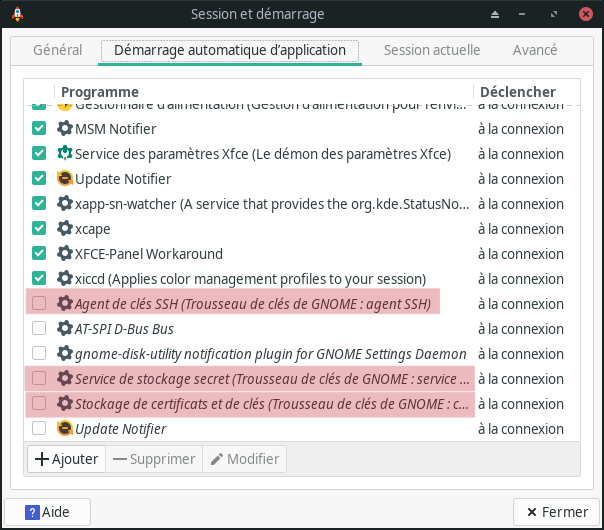Uncheck the enabled Update Notifier entry
Viewport: 604px width, 530px height.
[x=39, y=178]
